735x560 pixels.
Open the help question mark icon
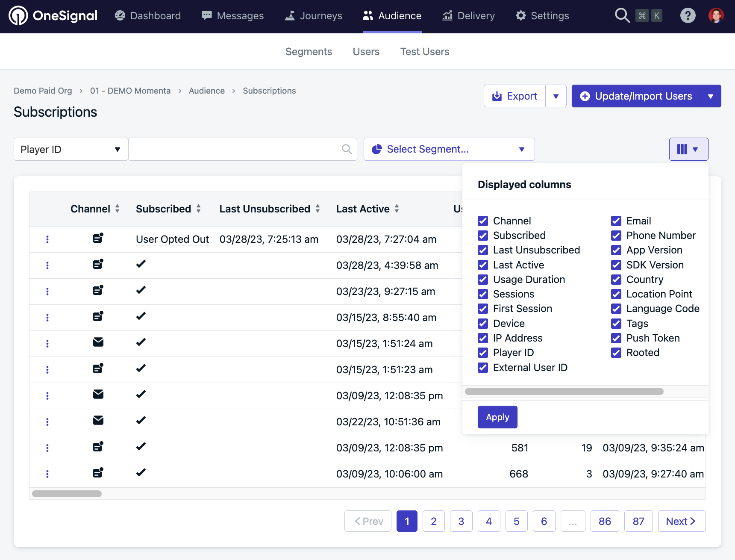click(688, 16)
